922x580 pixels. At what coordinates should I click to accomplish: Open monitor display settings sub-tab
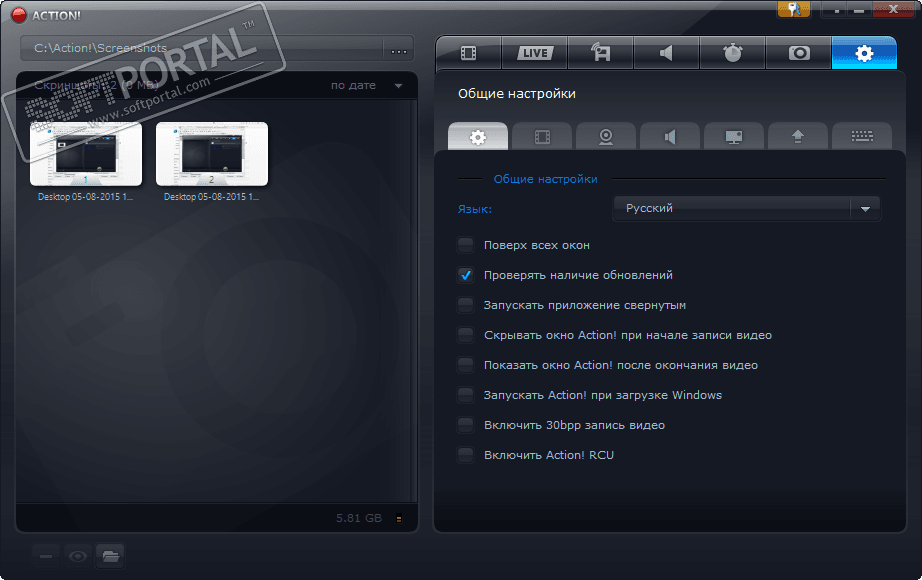click(734, 136)
